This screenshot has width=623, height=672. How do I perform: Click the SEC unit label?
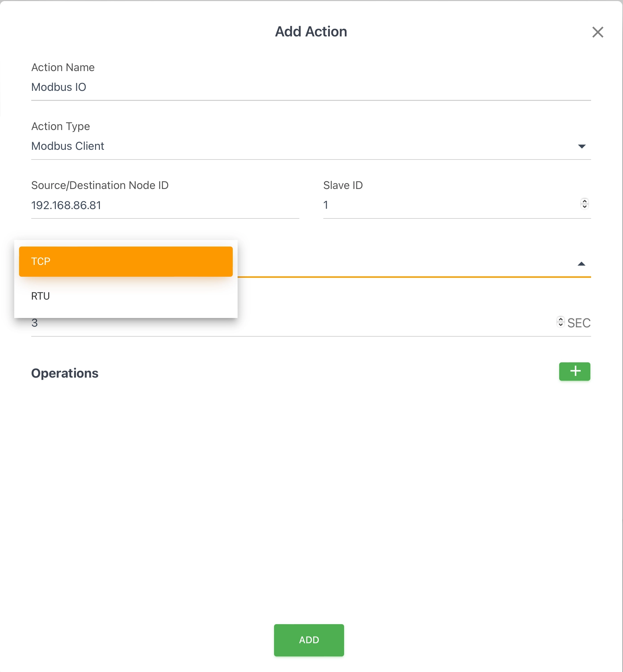[x=579, y=323]
